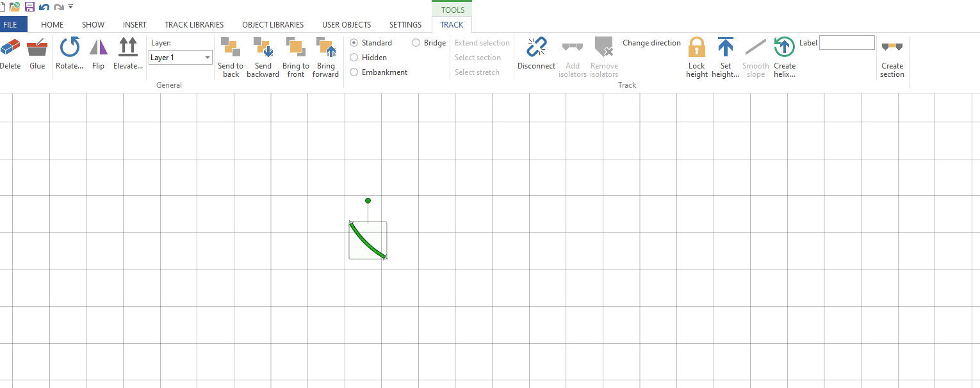Flip the selected track piece
This screenshot has width=980, height=388.
click(98, 49)
